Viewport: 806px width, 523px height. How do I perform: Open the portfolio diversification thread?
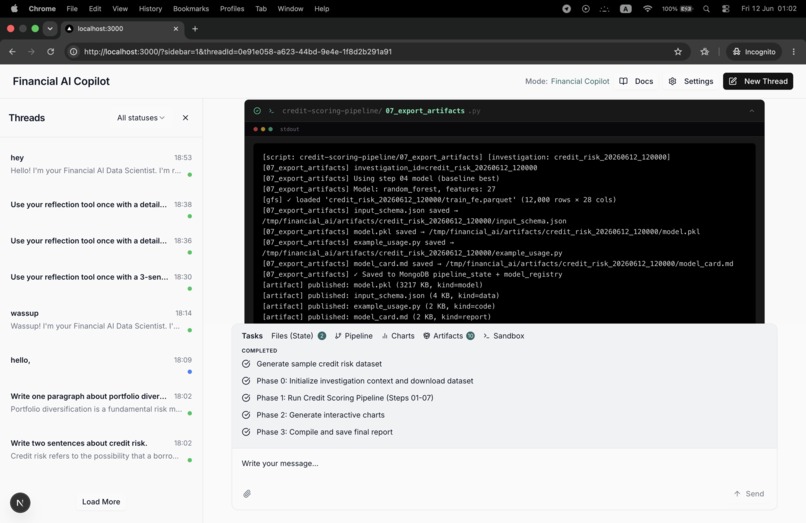(101, 403)
